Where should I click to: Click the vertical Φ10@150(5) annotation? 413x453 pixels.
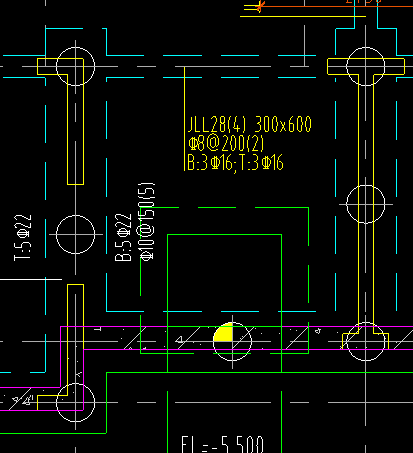click(147, 221)
